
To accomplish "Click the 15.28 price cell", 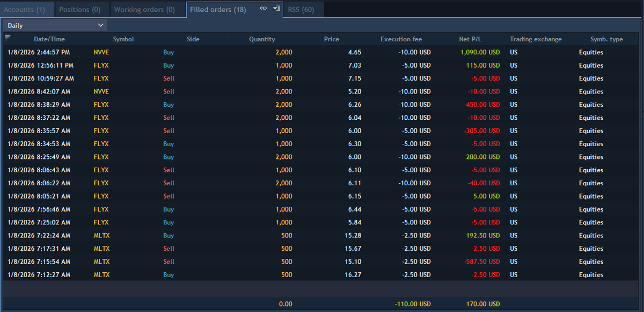I will (x=353, y=235).
